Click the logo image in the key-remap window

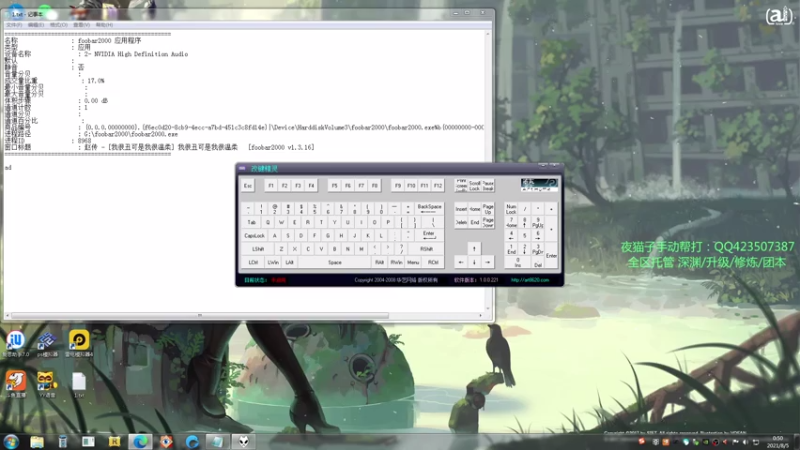(539, 184)
